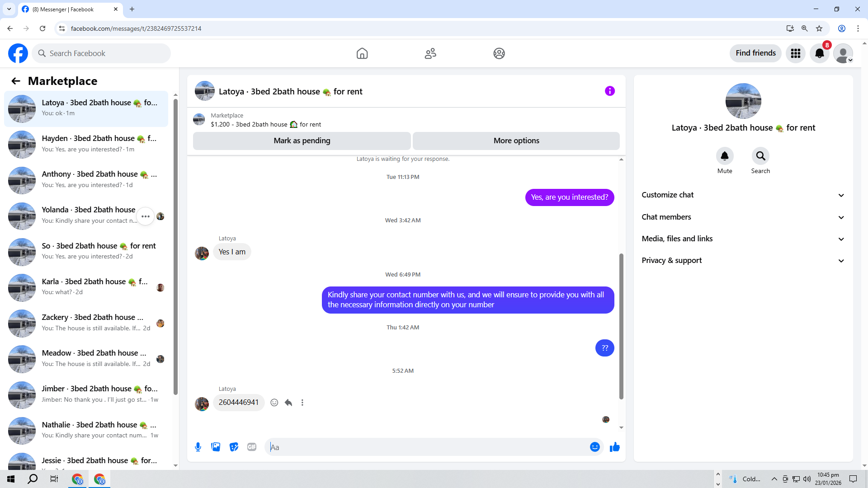The width and height of the screenshot is (868, 488).
Task: Open Facebook Home tab
Action: pos(362,53)
